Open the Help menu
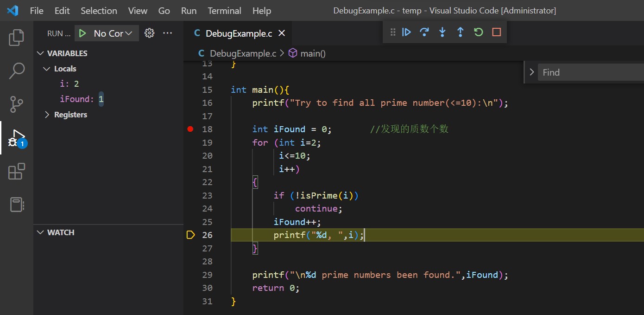The height and width of the screenshot is (315, 644). [x=262, y=11]
